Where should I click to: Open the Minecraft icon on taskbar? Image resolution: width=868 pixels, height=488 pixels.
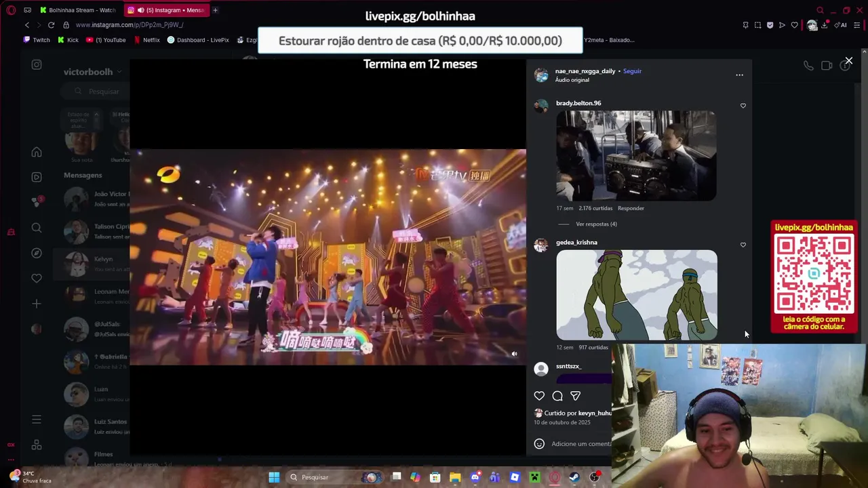[x=534, y=477]
